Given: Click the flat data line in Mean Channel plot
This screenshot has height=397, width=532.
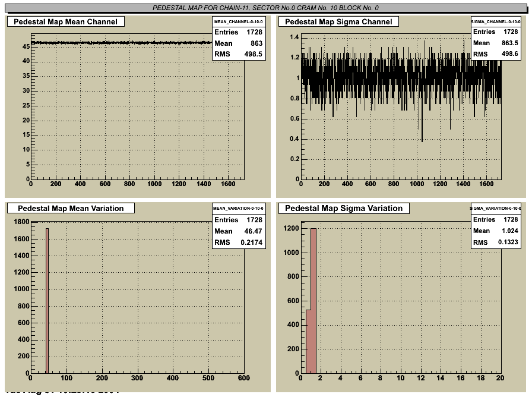Looking at the screenshot, I should click(122, 43).
